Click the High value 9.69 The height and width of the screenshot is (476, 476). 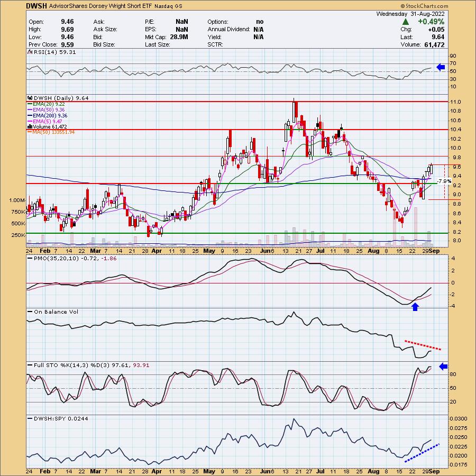point(67,29)
